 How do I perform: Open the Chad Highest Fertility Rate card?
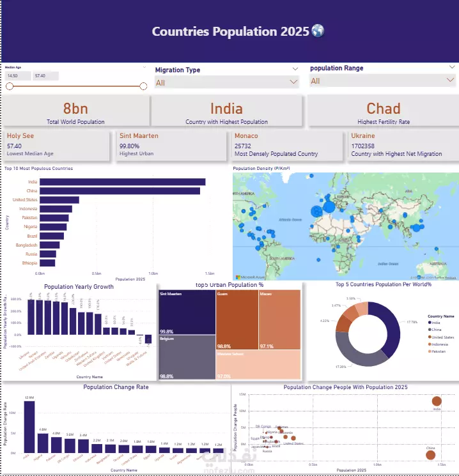pos(384,111)
